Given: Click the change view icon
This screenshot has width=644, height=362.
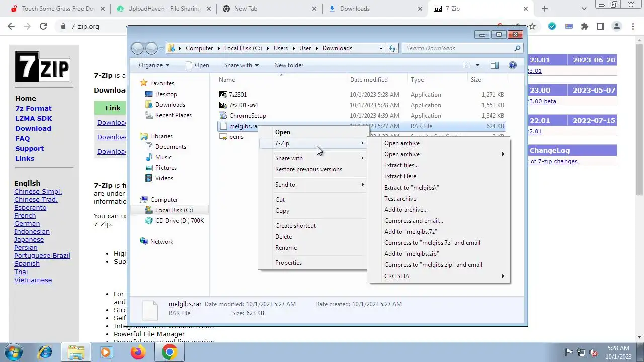Looking at the screenshot, I should coord(467,65).
